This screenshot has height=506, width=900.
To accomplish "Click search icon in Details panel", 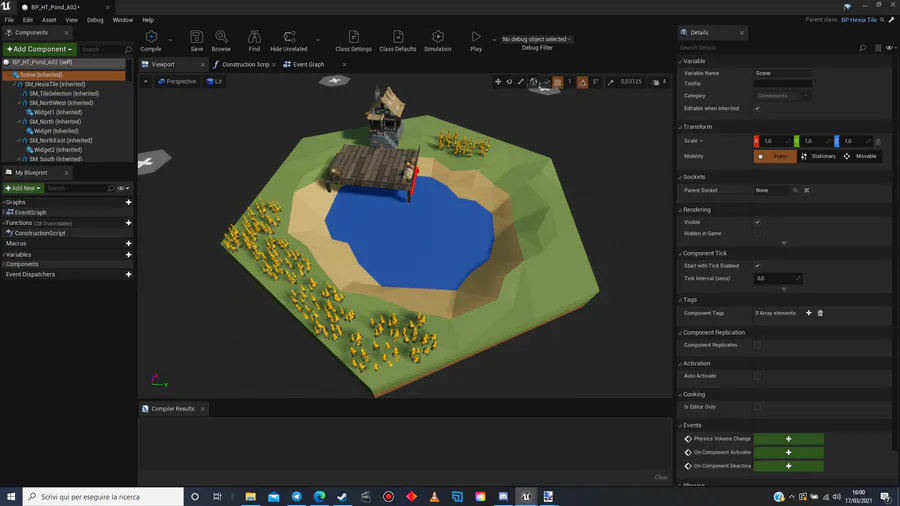I will [863, 48].
